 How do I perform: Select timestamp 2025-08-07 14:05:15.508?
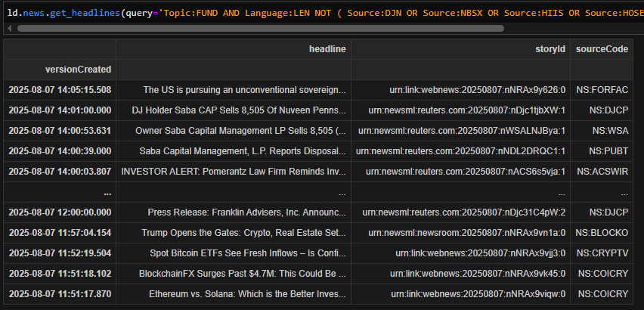click(60, 90)
